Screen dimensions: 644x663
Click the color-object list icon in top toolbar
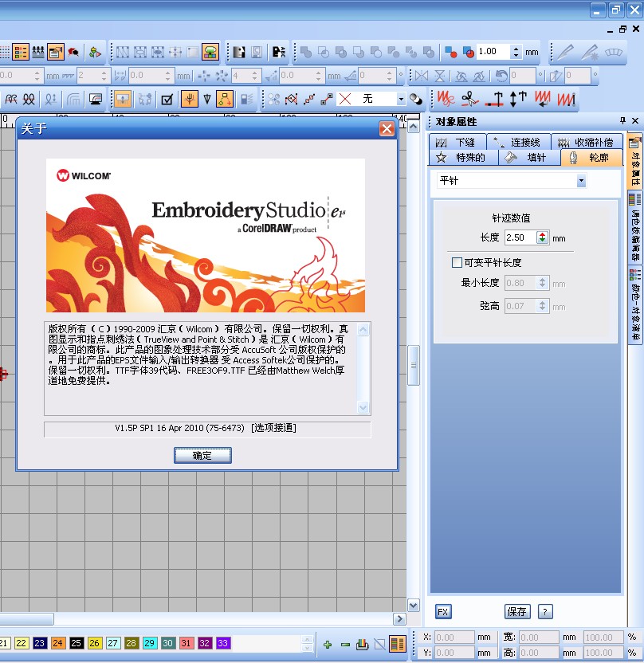(x=20, y=53)
